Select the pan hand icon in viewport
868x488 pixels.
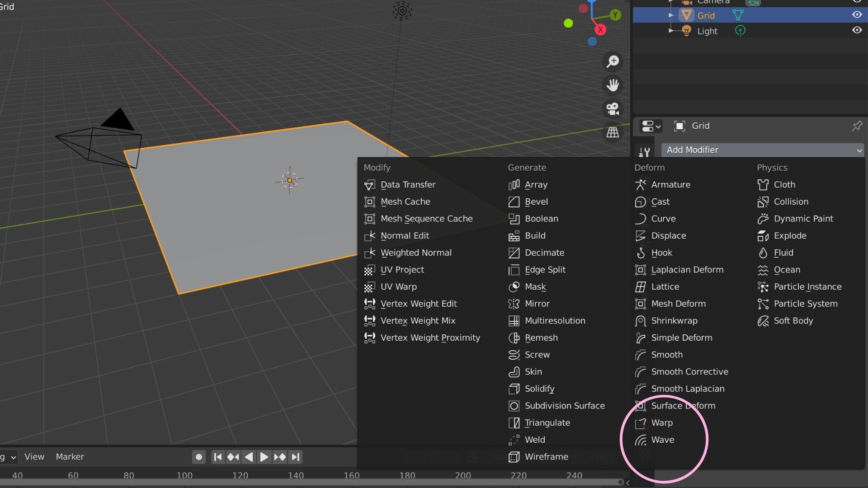(613, 85)
